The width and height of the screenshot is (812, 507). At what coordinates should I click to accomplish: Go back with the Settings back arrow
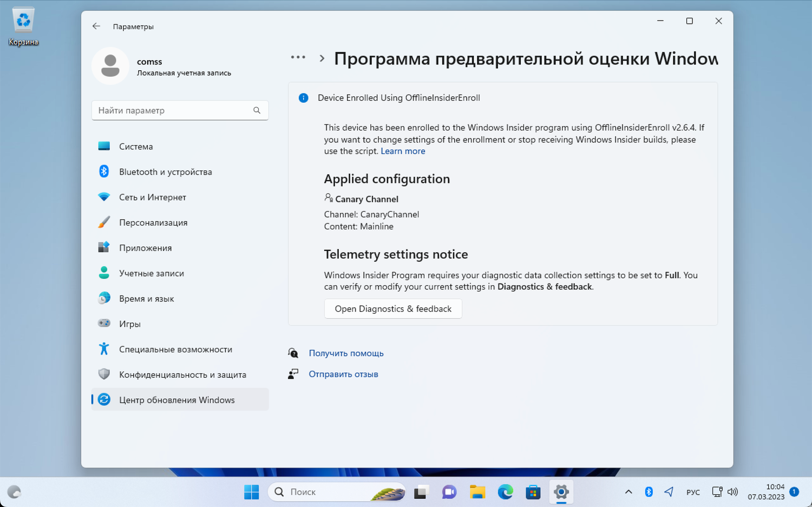coord(96,26)
